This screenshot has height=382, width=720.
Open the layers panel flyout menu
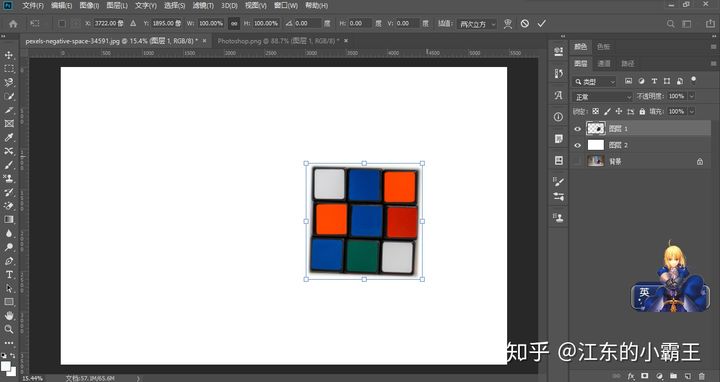[x=713, y=63]
